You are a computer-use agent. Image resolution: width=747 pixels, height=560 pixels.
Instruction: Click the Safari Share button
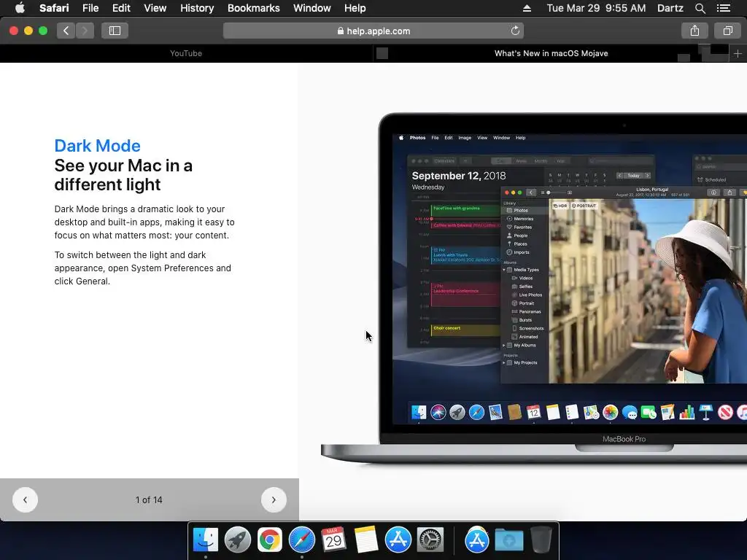694,31
